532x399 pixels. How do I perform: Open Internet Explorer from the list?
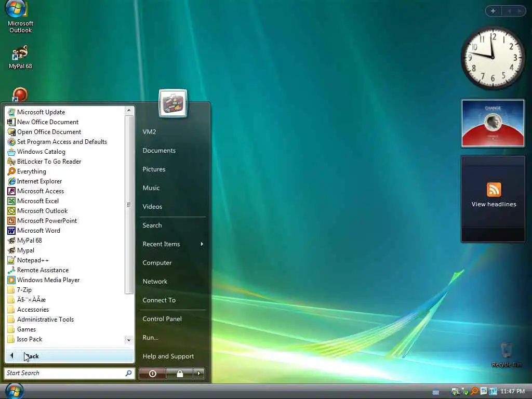(x=65, y=181)
